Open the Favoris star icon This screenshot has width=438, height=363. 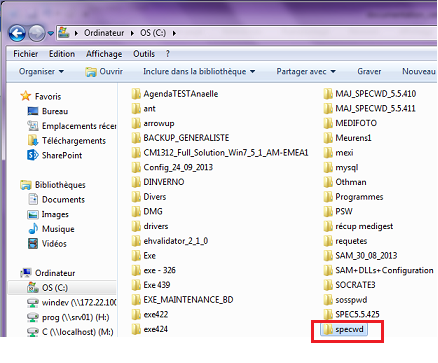pyautogui.click(x=26, y=96)
